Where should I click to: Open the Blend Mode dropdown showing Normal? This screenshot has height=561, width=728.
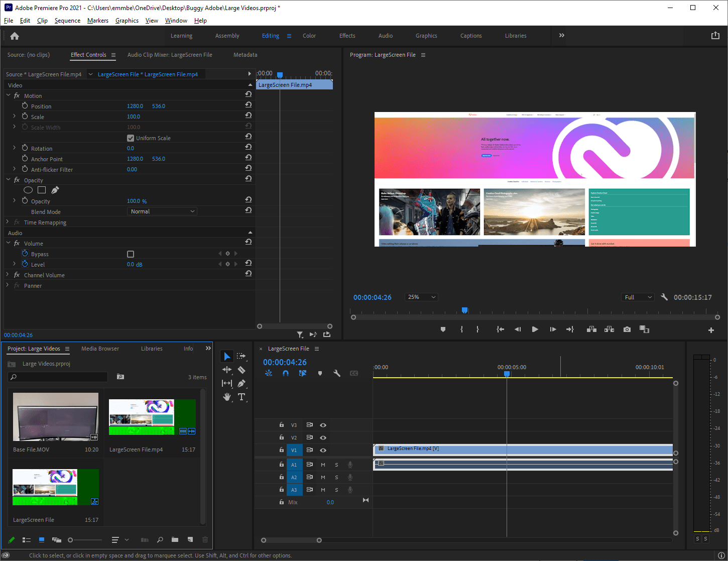(162, 211)
